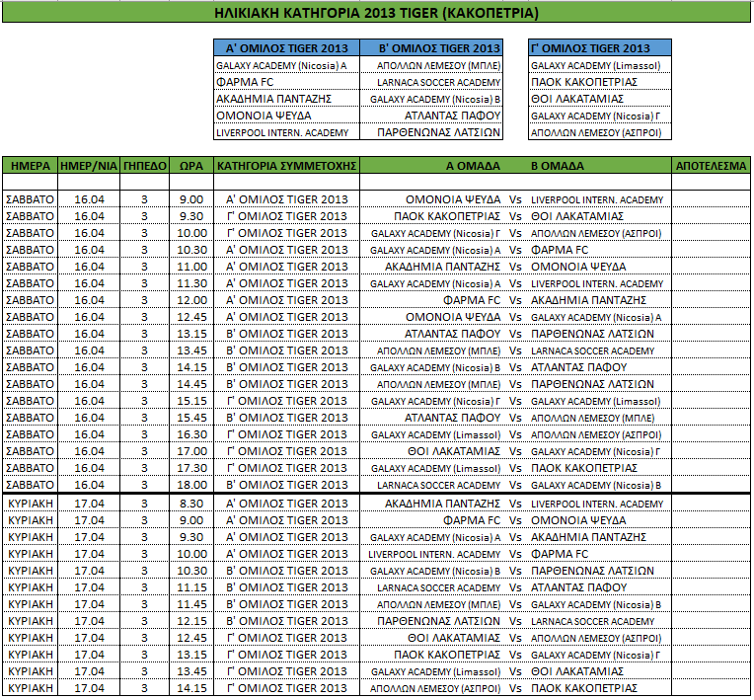Click GALAXY ACADEMY (Nicosia) Γ in group list
This screenshot has width=754, height=700.
pyautogui.click(x=595, y=116)
